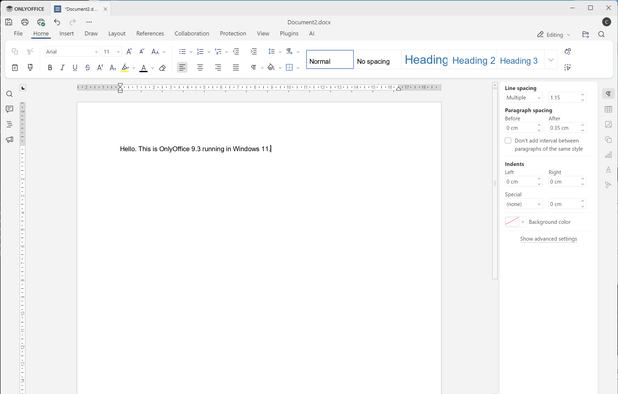
Task: Cut selection with the scissors icon
Action: tap(30, 52)
